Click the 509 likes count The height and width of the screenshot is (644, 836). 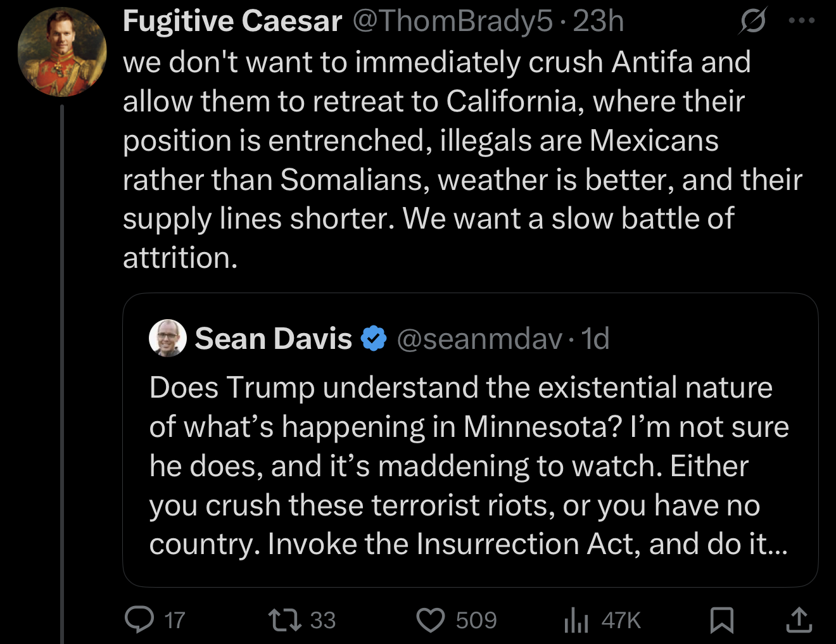tap(476, 620)
